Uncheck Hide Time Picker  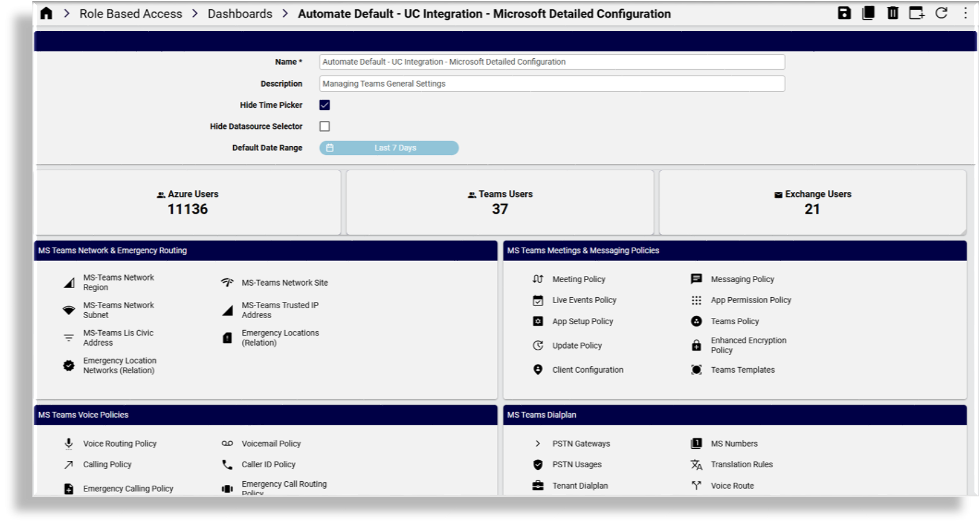point(324,105)
